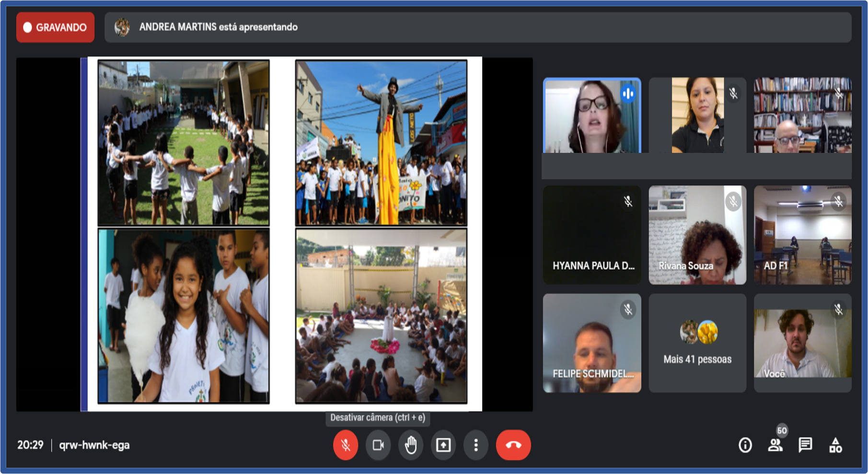
Task: Click the HYANNA PAULA participant tile
Action: coord(592,235)
